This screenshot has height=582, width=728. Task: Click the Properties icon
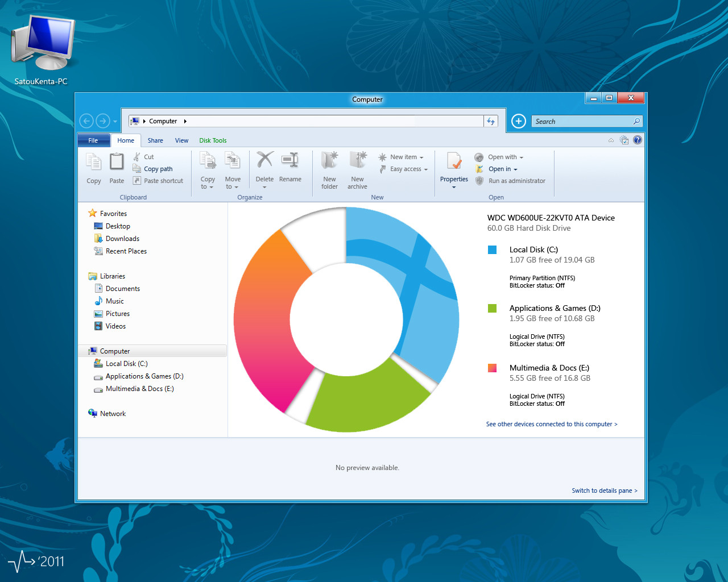pos(454,161)
